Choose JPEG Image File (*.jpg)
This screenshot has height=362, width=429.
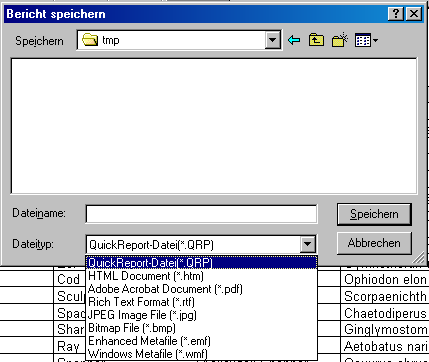[x=201, y=315]
